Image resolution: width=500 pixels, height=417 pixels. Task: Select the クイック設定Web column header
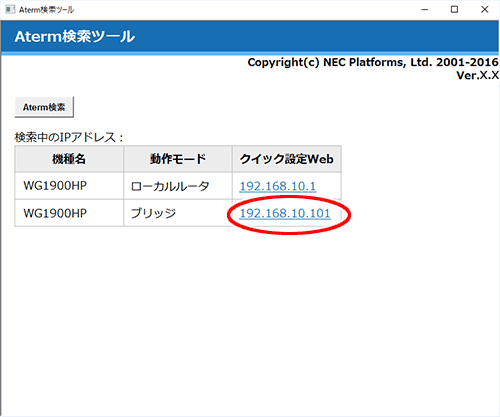[287, 159]
